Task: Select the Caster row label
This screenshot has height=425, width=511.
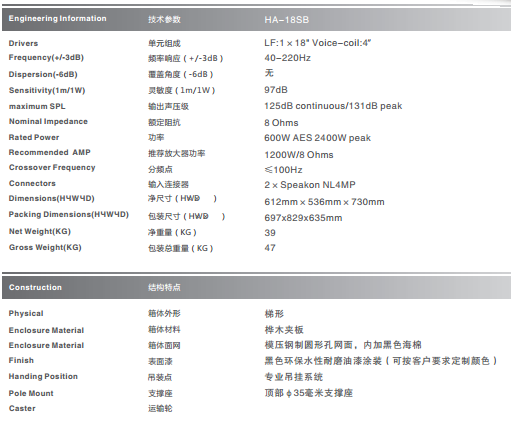Action: point(22,408)
